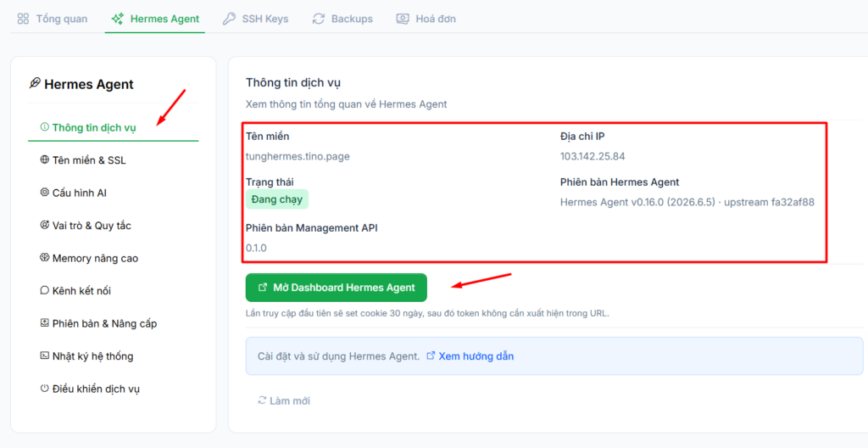Click the invoice icon beside Hoá đơn
The height and width of the screenshot is (448, 868).
coord(403,19)
